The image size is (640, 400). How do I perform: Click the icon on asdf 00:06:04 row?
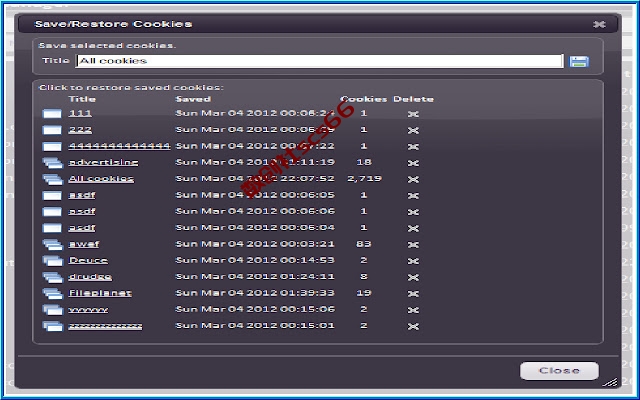pos(52,228)
